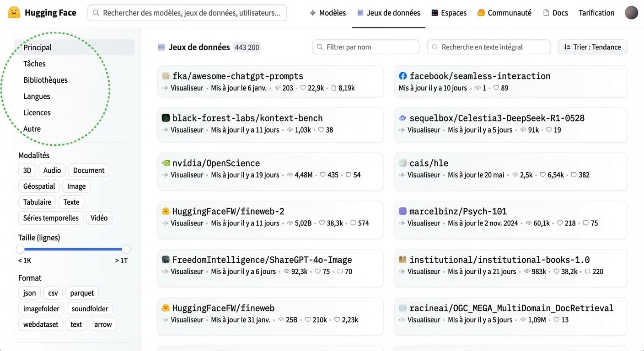Click the heart icon on facebook/seamless-interaction
Viewport: 644px width, 351px height.
(x=496, y=88)
